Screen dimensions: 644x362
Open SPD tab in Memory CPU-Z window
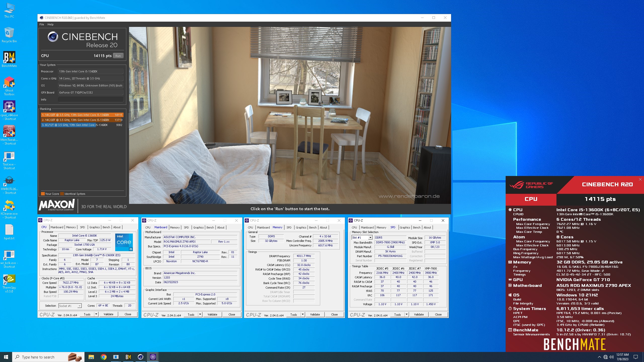(289, 228)
